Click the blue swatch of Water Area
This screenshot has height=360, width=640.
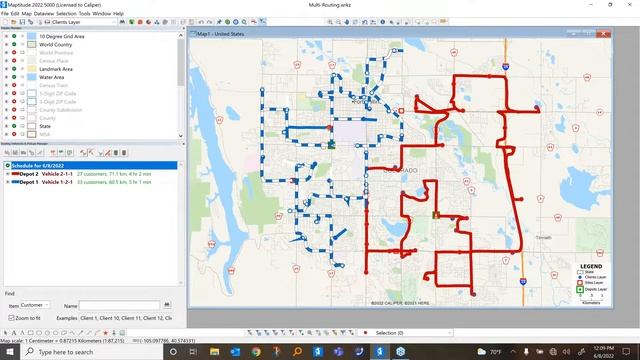32,77
